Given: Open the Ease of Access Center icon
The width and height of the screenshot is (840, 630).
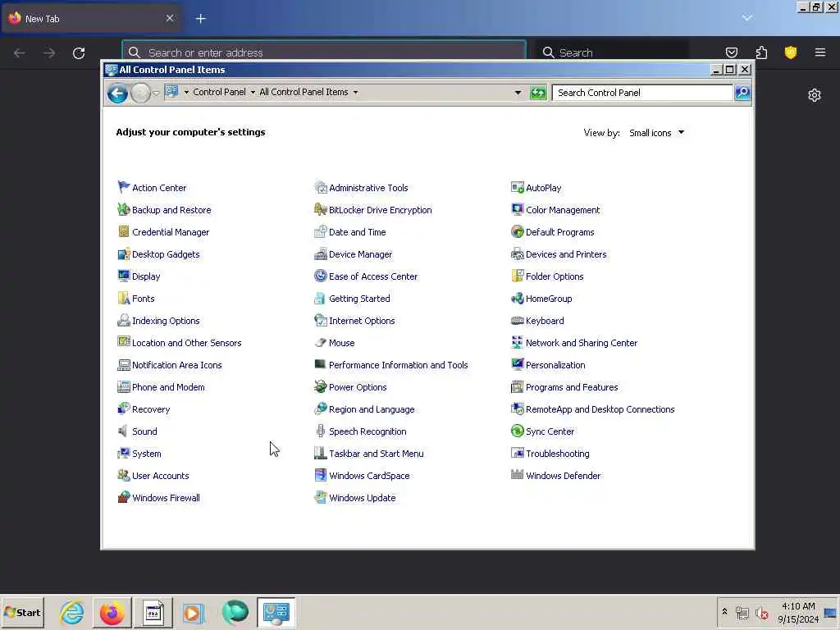Looking at the screenshot, I should [x=321, y=276].
